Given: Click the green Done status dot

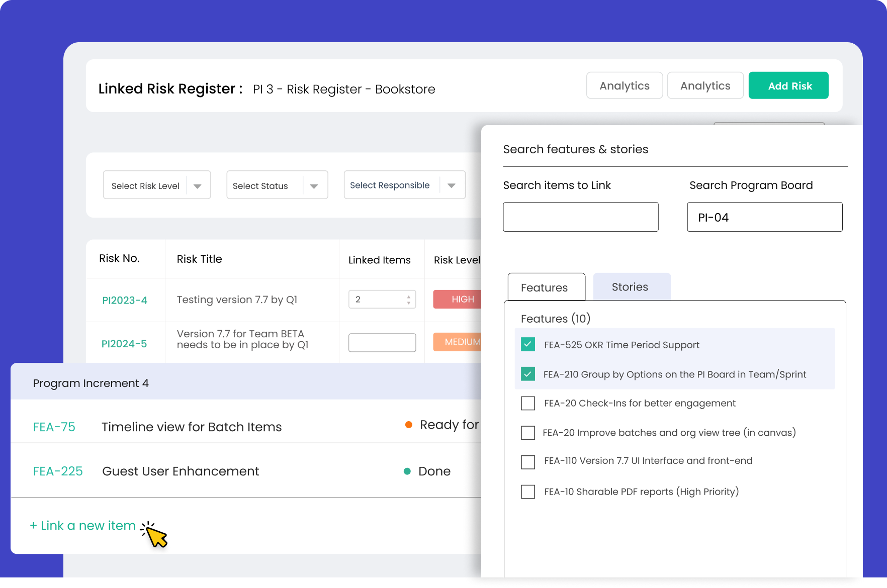Looking at the screenshot, I should [x=407, y=471].
